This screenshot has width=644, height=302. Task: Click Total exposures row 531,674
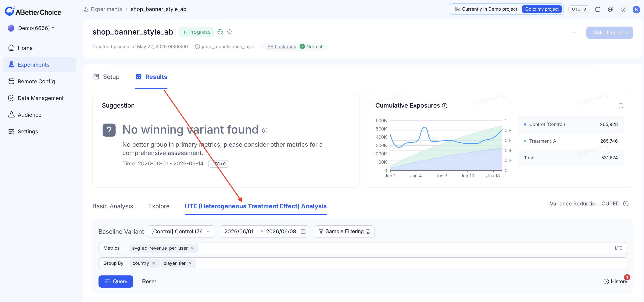click(x=571, y=158)
